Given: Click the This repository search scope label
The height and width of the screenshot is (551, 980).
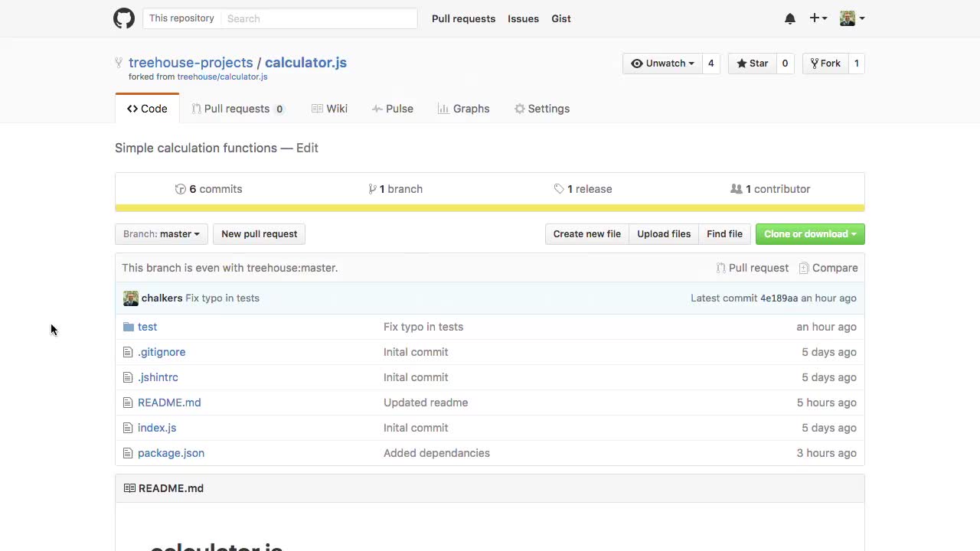Looking at the screenshot, I should click(x=181, y=18).
